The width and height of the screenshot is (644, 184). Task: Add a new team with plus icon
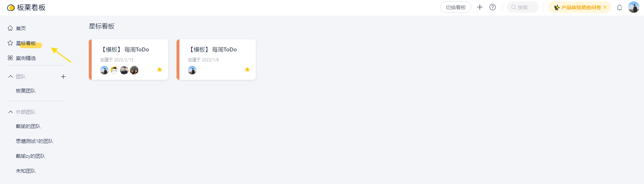(x=63, y=77)
